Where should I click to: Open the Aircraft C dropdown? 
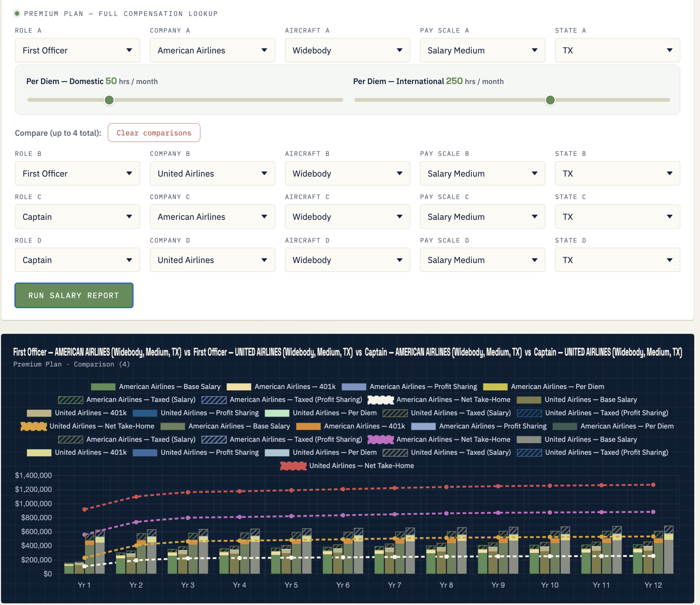point(348,217)
